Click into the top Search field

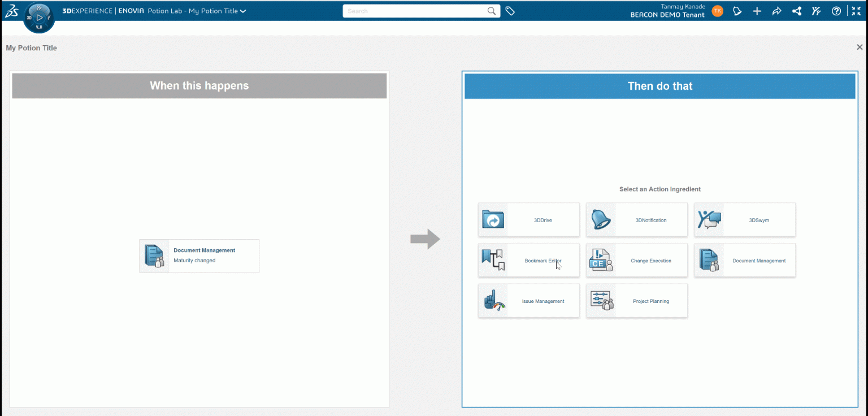coord(415,11)
